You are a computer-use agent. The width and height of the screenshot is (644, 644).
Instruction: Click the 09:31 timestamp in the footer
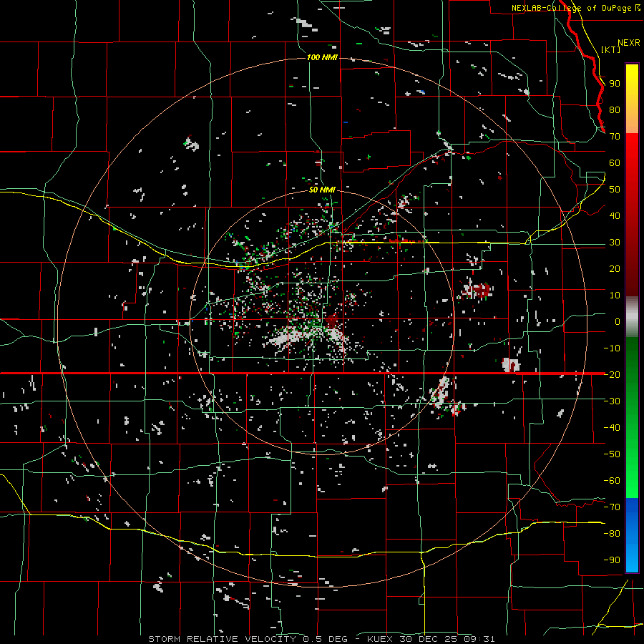479,639
